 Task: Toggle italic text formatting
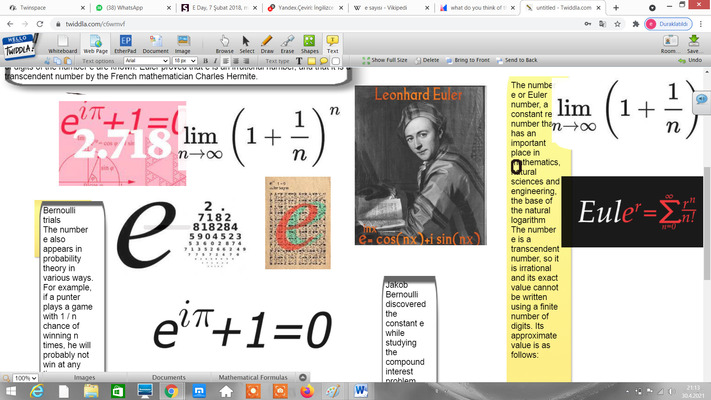pyautogui.click(x=215, y=61)
